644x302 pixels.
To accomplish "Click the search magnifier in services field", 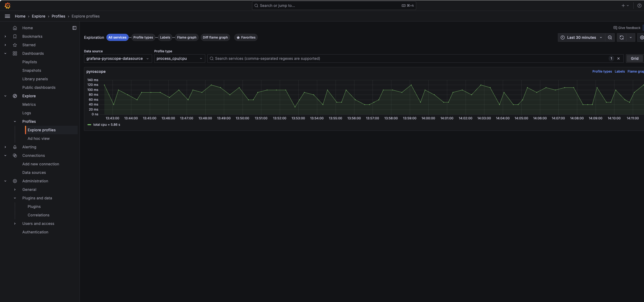I will (211, 58).
